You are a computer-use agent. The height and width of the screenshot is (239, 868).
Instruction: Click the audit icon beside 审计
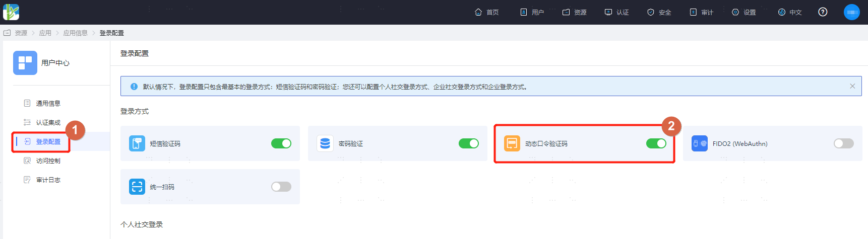coord(693,12)
